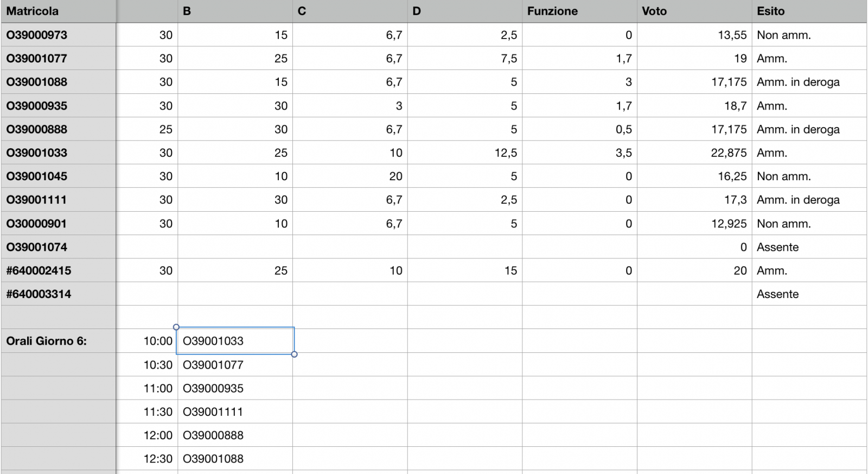
Task: Click the column B header
Action: 235,11
